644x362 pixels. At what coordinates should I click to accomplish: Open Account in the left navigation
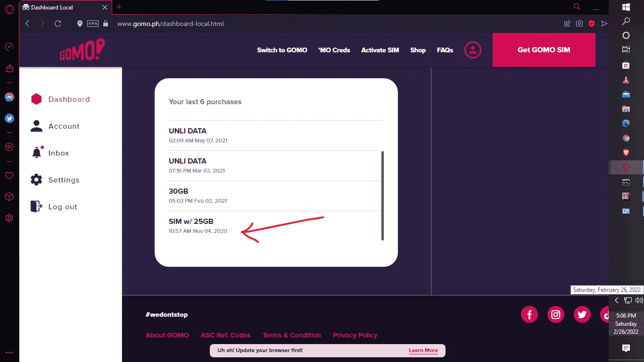(x=55, y=126)
